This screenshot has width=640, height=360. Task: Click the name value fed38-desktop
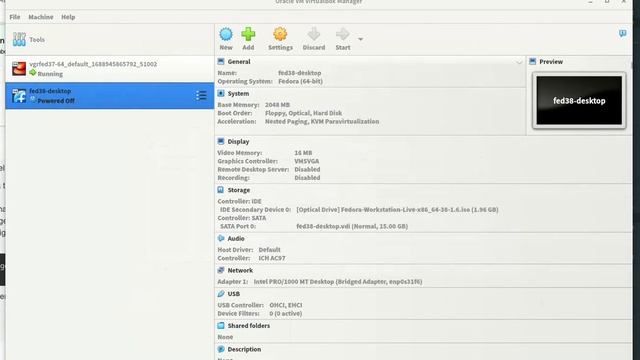[300, 73]
